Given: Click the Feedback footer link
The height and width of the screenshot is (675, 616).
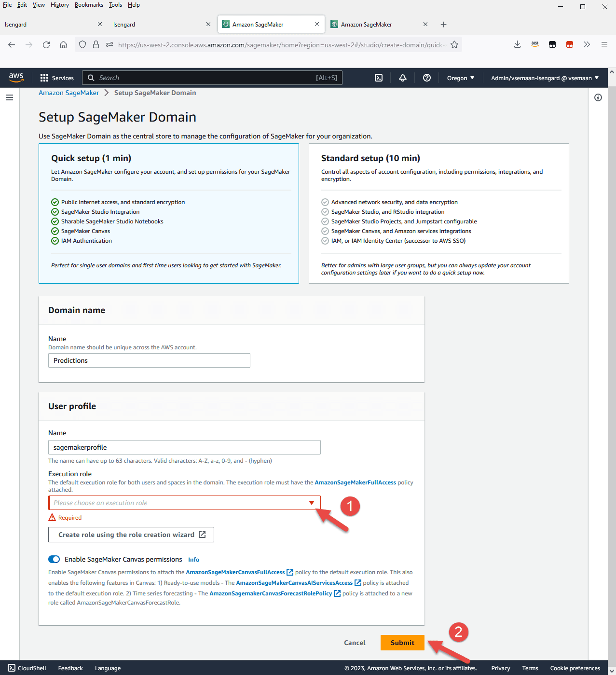Looking at the screenshot, I should point(70,668).
